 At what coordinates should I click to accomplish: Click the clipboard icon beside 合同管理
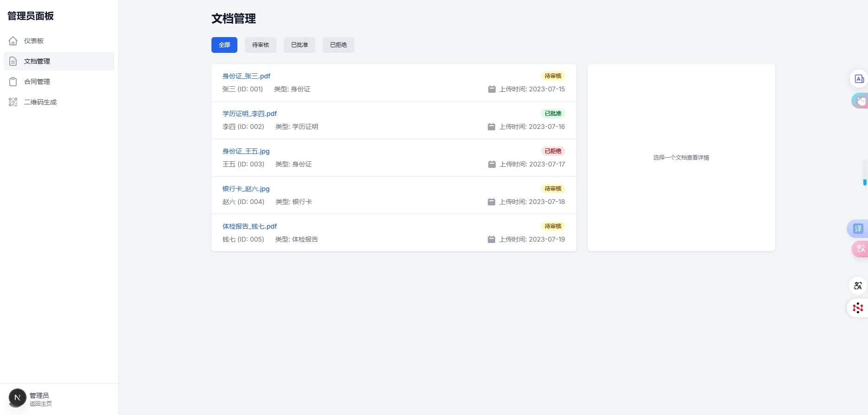(x=13, y=82)
